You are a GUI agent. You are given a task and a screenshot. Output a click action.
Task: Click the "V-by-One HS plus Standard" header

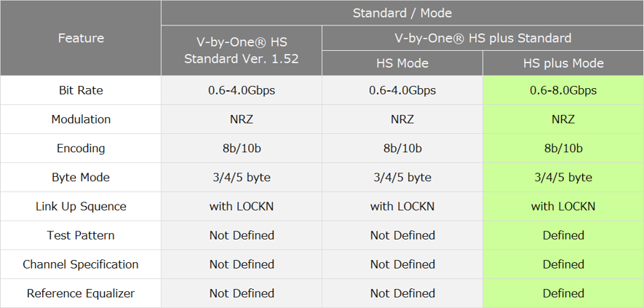pos(482,38)
